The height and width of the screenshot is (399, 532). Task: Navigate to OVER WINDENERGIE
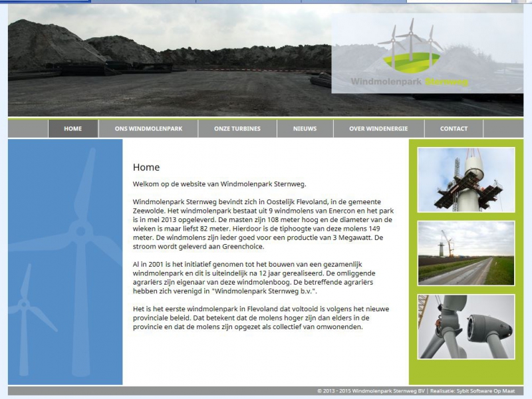(378, 128)
